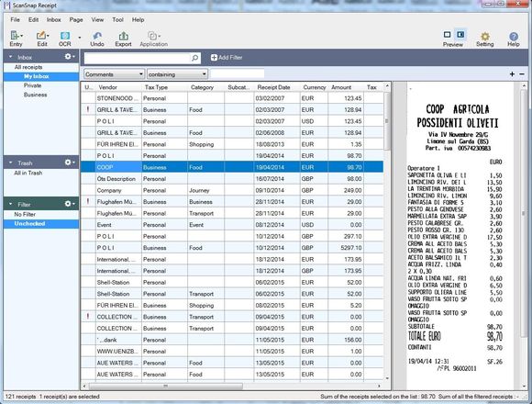
Task: Click the Export toolbar icon
Action: 123,35
